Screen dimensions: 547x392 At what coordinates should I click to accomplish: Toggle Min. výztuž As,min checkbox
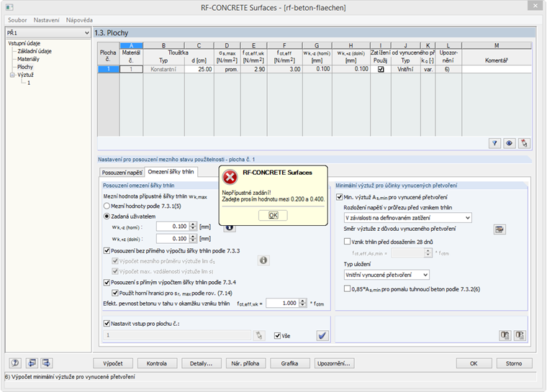340,197
